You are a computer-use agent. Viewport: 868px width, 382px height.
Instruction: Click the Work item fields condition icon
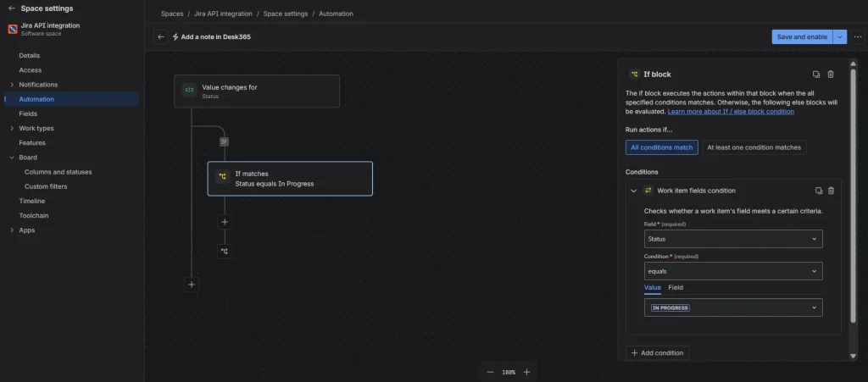[x=648, y=191]
